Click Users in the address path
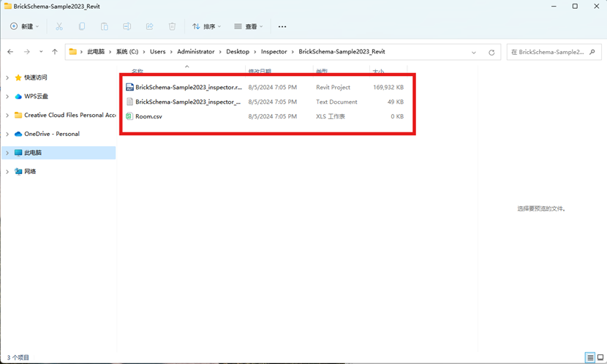Viewport: 607px width, 364px height. (x=157, y=51)
